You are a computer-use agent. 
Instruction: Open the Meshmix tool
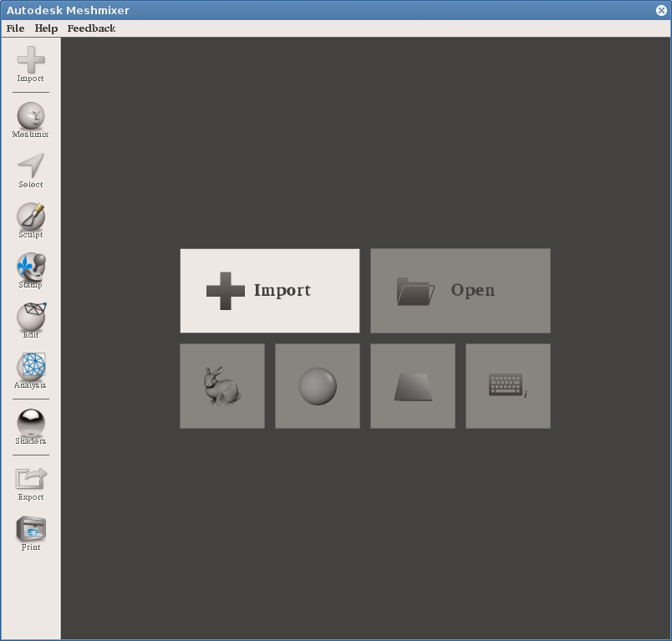tap(30, 120)
